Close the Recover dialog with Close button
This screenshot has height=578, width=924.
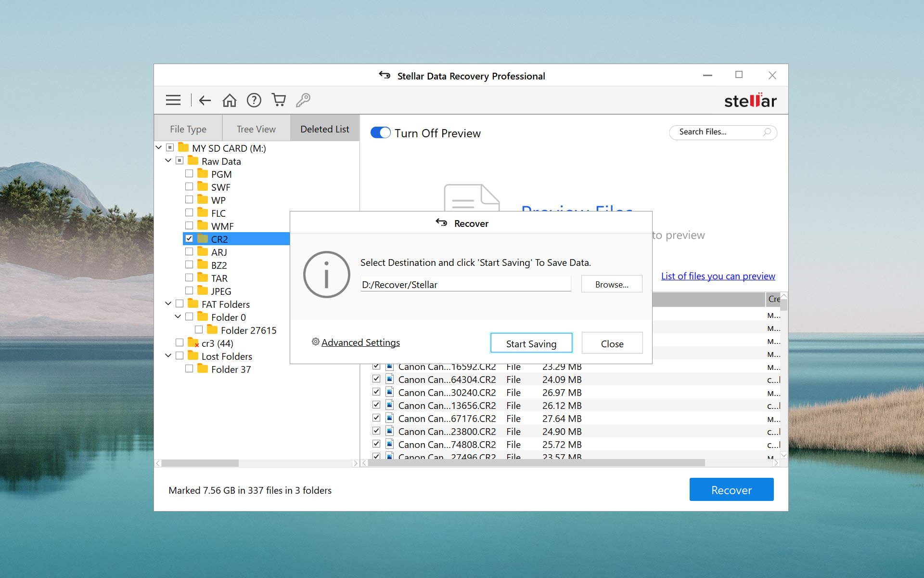click(x=612, y=343)
